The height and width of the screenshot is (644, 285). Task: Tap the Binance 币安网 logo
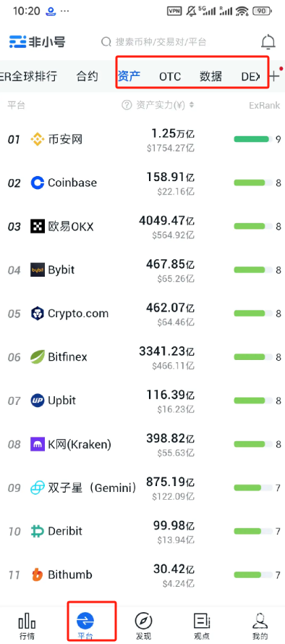point(38,140)
